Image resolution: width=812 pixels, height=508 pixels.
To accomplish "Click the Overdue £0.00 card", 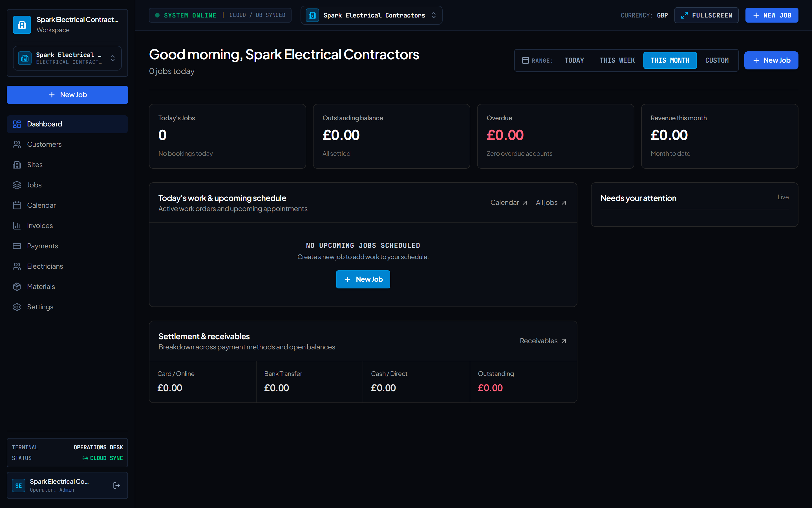I will [x=556, y=136].
